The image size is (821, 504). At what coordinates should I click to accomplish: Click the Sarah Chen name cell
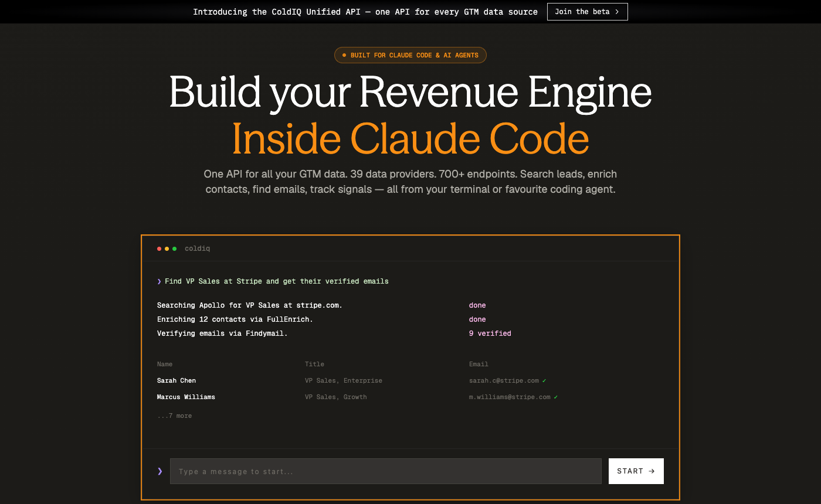coord(177,380)
